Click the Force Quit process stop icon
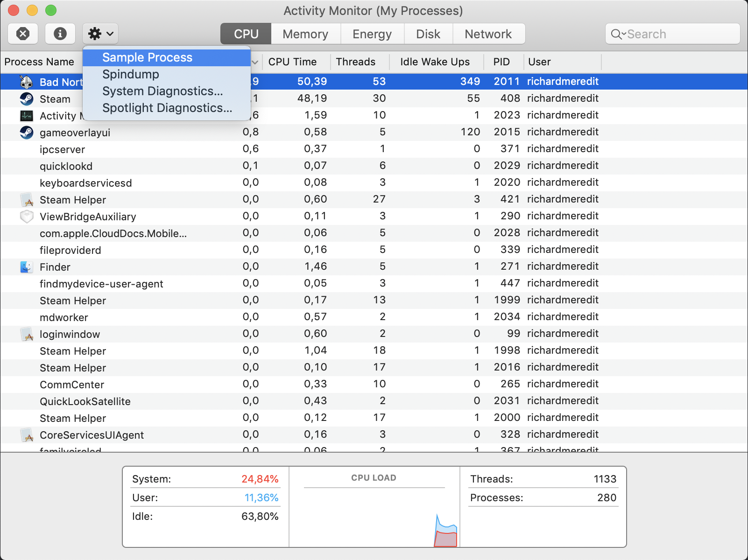Screen dimensions: 748x560 click(23, 34)
